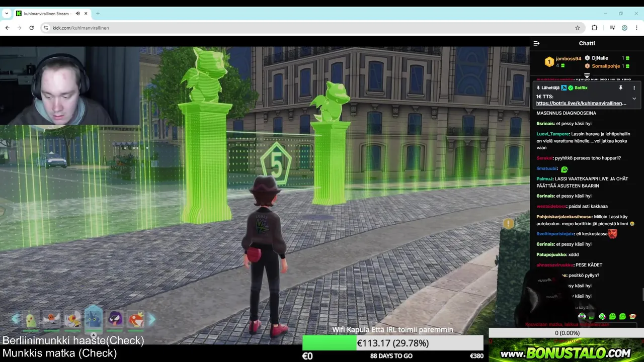Click the Chatti header title
644x362 pixels.
587,43
